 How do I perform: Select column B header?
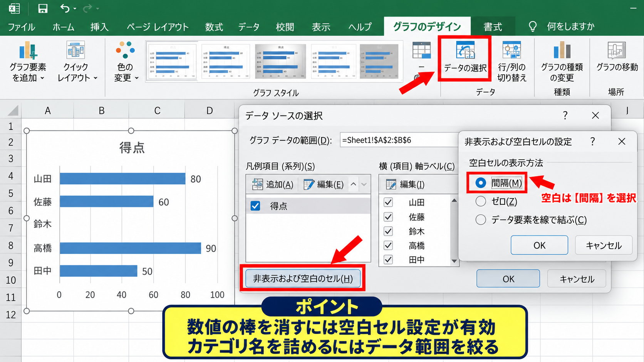pyautogui.click(x=102, y=111)
